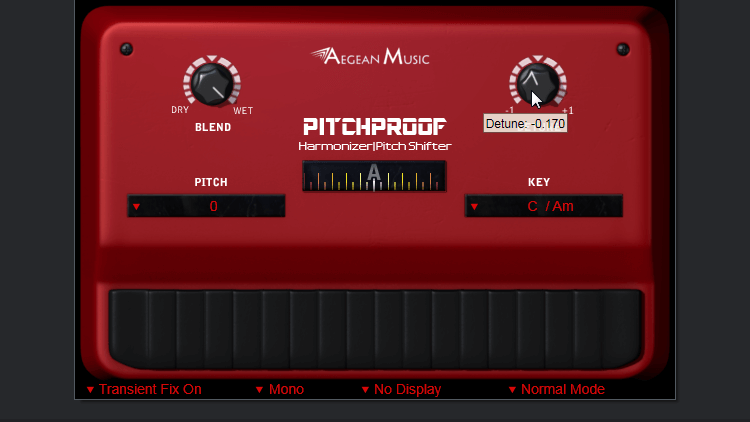Image resolution: width=750 pixels, height=422 pixels.
Task: Click the Pitch value 0 field
Action: [213, 207]
